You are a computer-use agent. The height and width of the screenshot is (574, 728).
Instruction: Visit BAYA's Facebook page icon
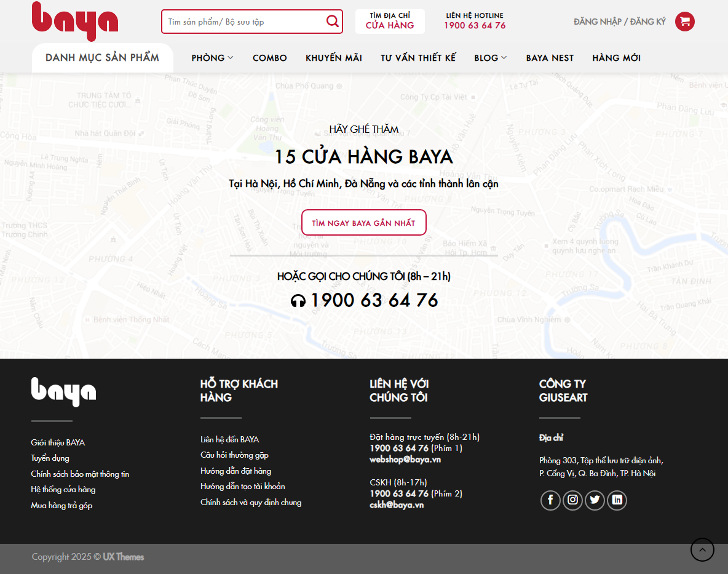pos(550,500)
